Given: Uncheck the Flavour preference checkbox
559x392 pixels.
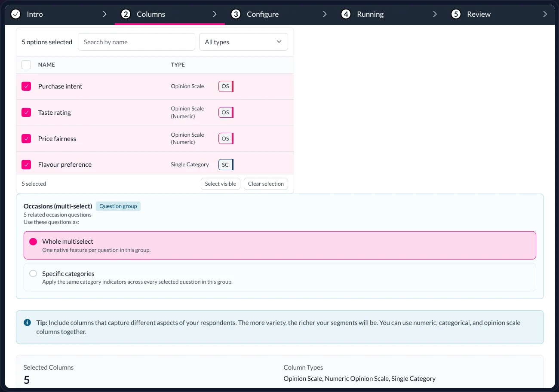Looking at the screenshot, I should (26, 165).
